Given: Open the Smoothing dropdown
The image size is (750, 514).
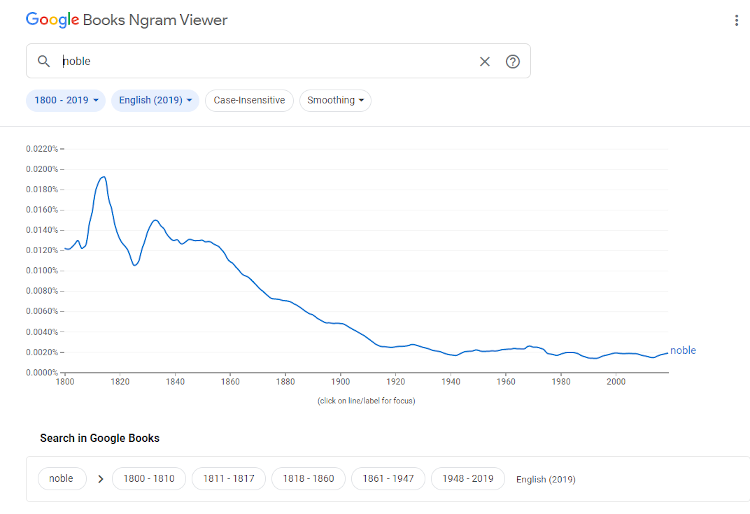Looking at the screenshot, I should (335, 100).
